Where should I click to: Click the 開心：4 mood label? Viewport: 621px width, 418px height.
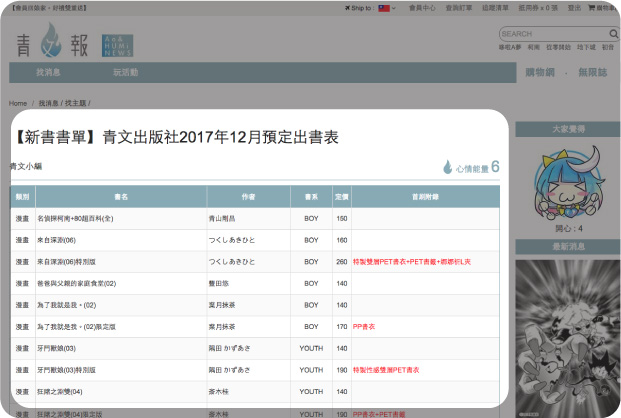coord(569,229)
